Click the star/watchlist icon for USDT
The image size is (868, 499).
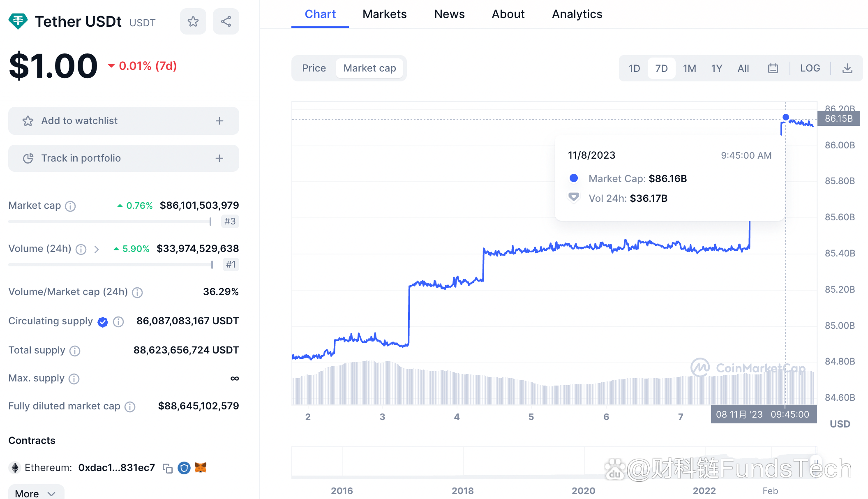(x=193, y=21)
